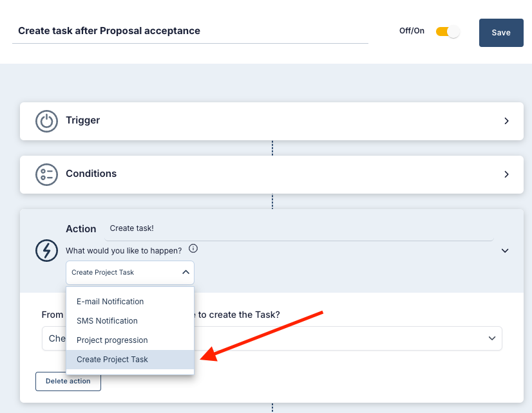
Task: Toggle the Off/On automation switch
Action: [448, 32]
